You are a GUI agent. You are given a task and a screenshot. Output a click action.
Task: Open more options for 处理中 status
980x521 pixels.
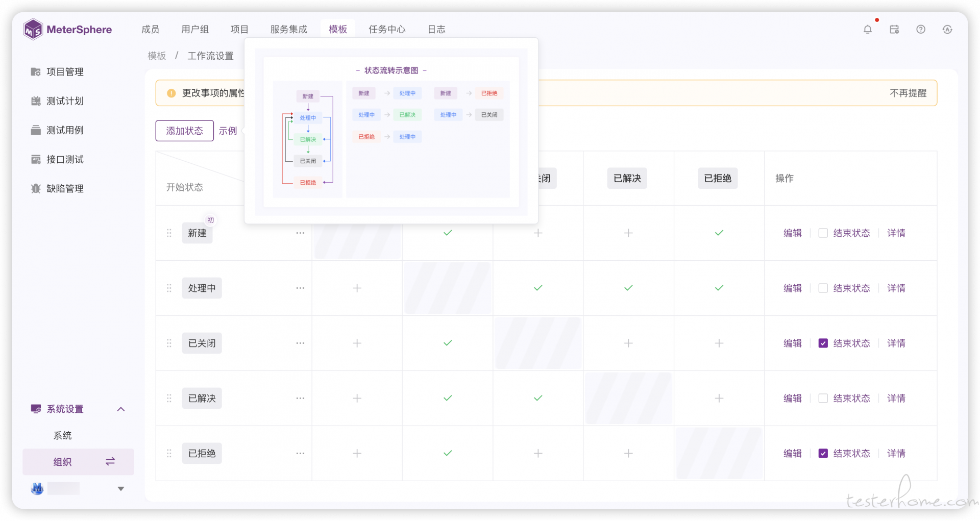tap(300, 288)
